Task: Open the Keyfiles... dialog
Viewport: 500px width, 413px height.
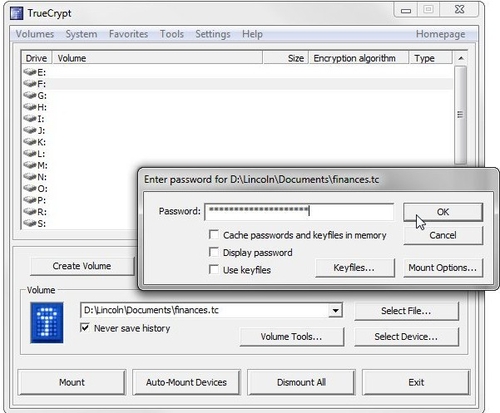Action: click(355, 268)
